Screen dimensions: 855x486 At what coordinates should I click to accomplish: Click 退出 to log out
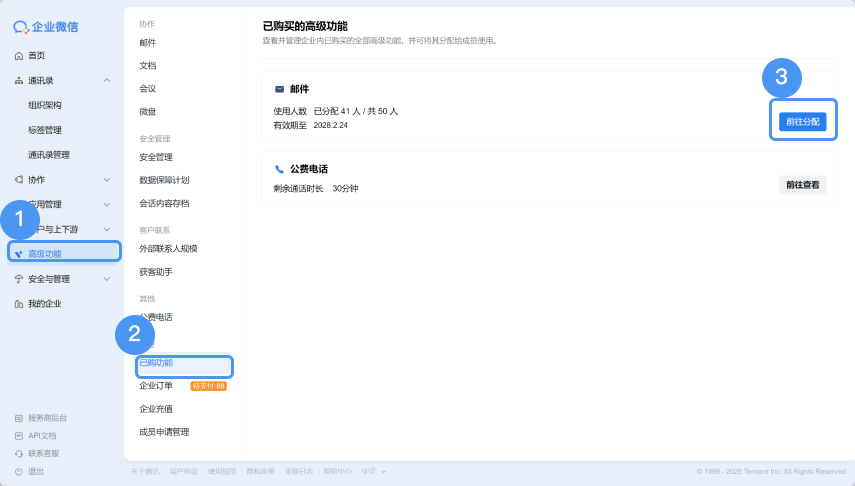pyautogui.click(x=36, y=472)
